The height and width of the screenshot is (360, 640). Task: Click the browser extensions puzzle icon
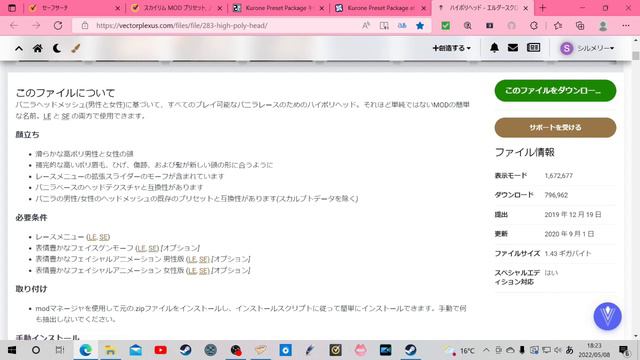(533, 25)
